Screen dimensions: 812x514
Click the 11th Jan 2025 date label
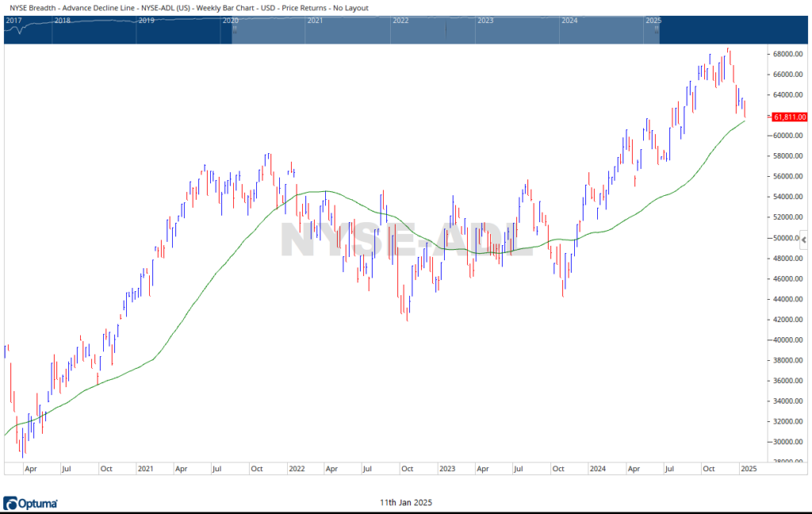click(406, 503)
